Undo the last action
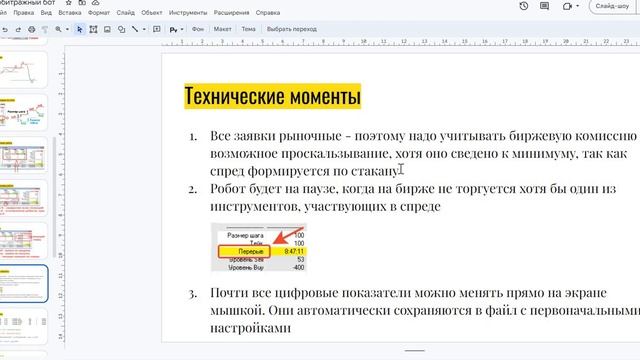 [4, 29]
